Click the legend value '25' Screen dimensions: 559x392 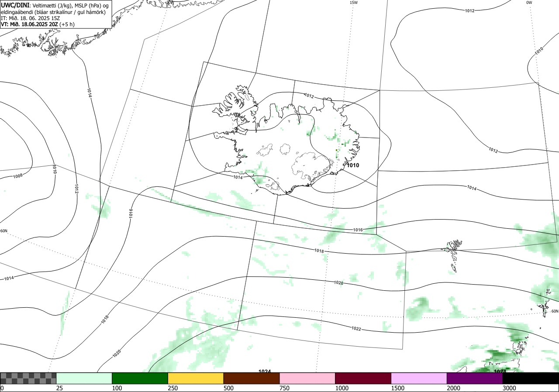(60, 388)
